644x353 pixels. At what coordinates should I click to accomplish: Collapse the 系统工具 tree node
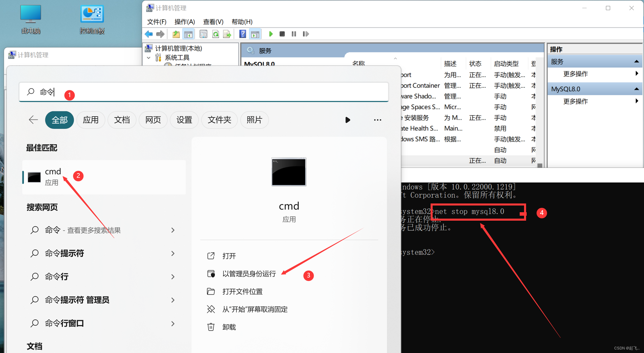(149, 58)
